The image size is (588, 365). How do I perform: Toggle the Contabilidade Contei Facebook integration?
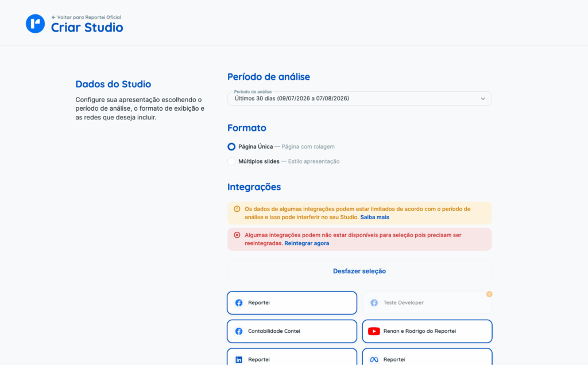pyautogui.click(x=292, y=331)
